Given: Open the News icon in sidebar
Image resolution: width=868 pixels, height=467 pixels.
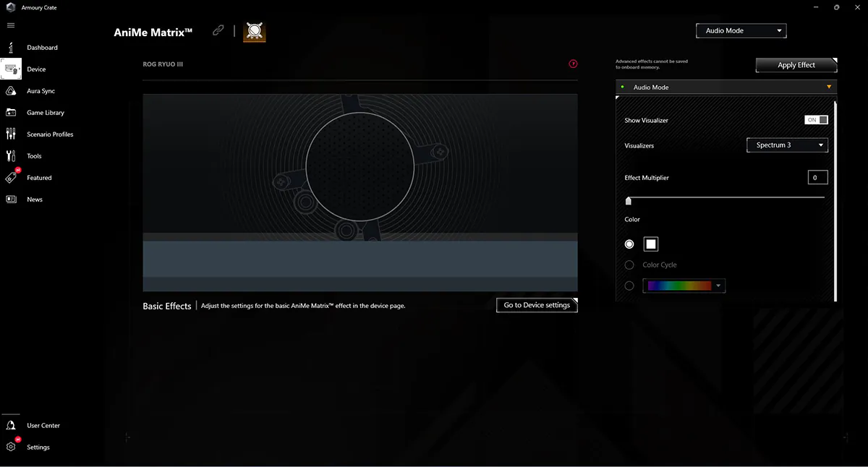Looking at the screenshot, I should pyautogui.click(x=11, y=200).
